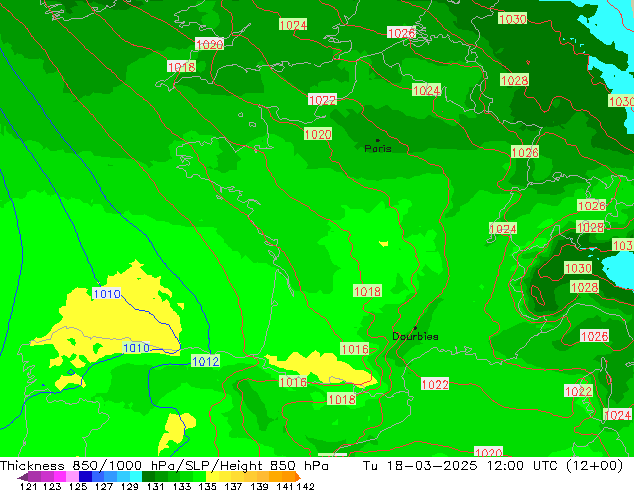Select the orange arrow tip ending the legend
634x490 pixels.
click(x=298, y=477)
